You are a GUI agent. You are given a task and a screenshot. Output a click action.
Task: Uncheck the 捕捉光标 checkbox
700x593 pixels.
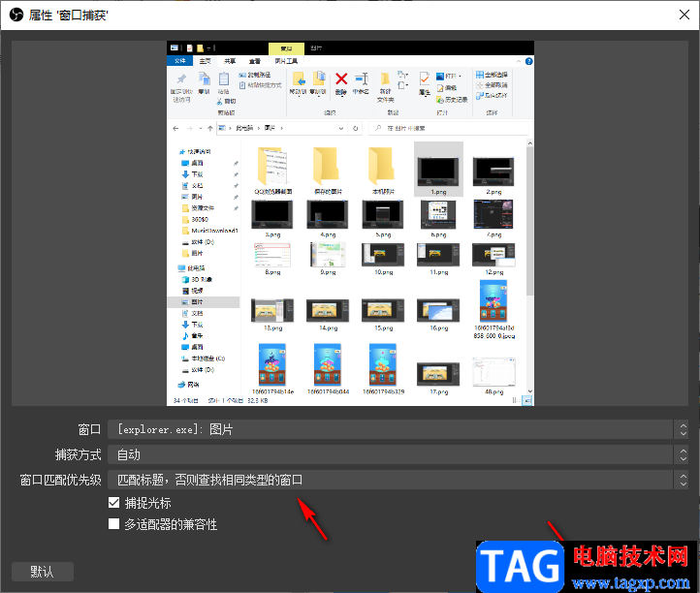[113, 503]
